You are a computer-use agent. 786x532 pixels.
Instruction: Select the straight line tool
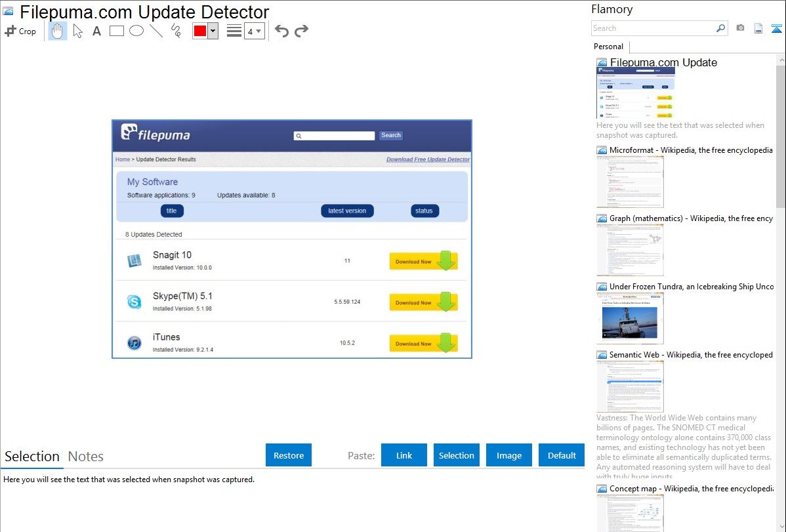click(156, 31)
